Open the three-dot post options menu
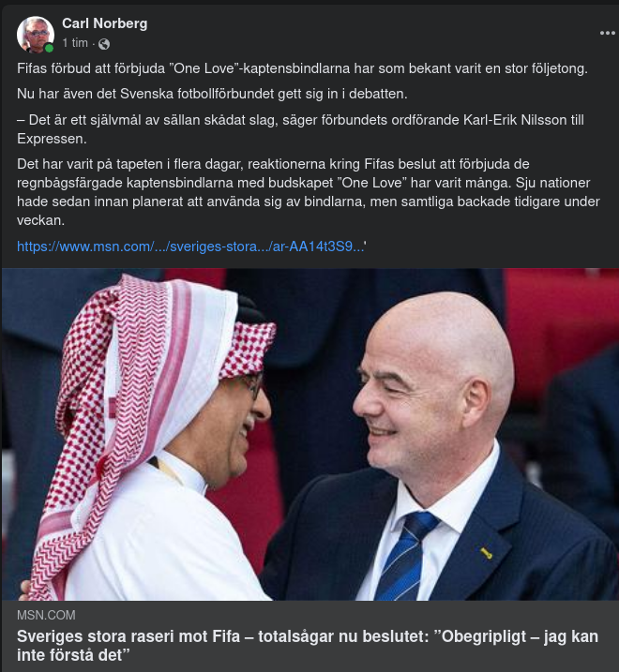 [607, 33]
